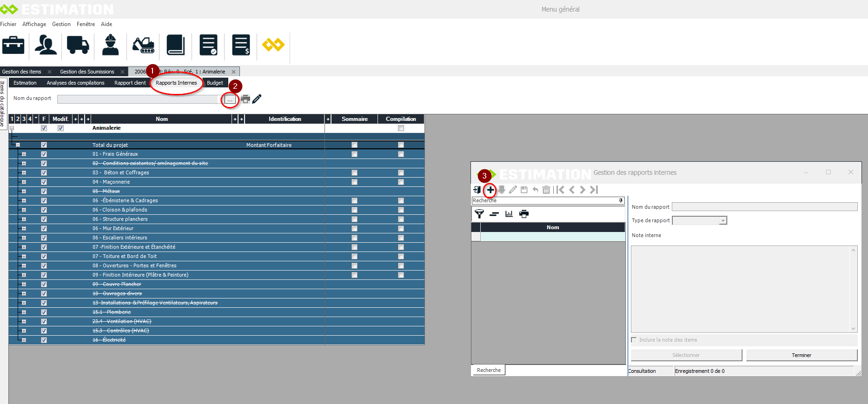Toggle 'Inclure la note des items' checkbox

(634, 340)
